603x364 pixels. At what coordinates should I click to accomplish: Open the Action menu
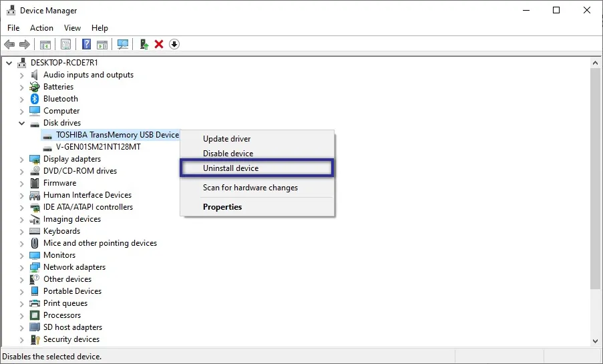click(41, 28)
